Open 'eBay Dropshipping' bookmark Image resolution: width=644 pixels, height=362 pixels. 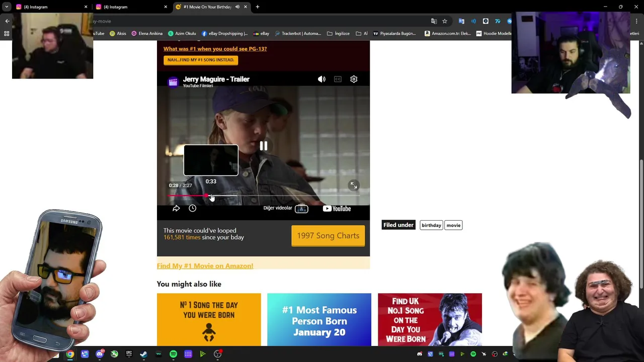(225, 34)
